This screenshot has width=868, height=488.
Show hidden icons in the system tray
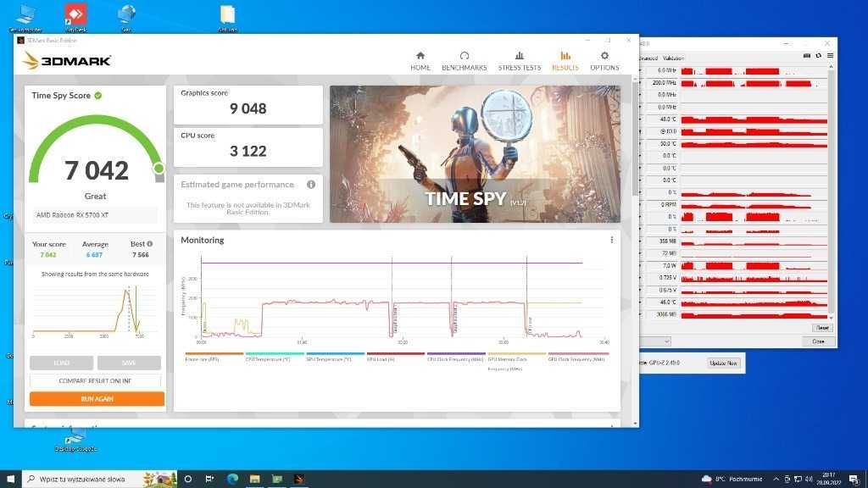point(776,480)
